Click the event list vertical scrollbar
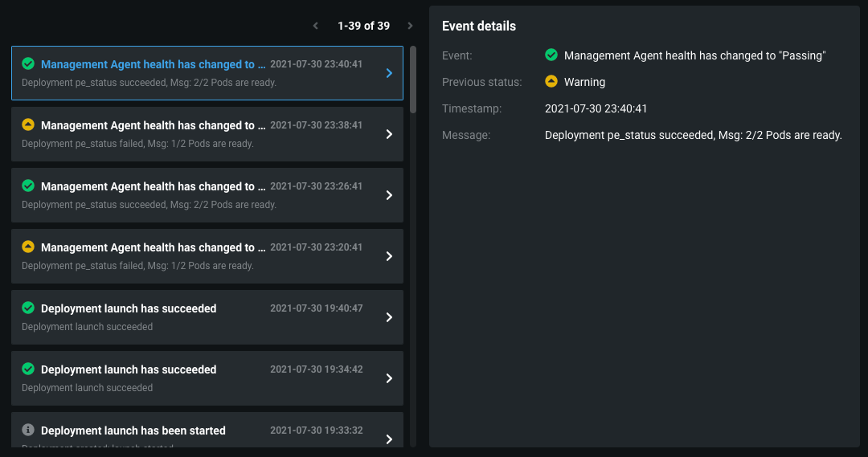The height and width of the screenshot is (457, 868). [x=413, y=79]
